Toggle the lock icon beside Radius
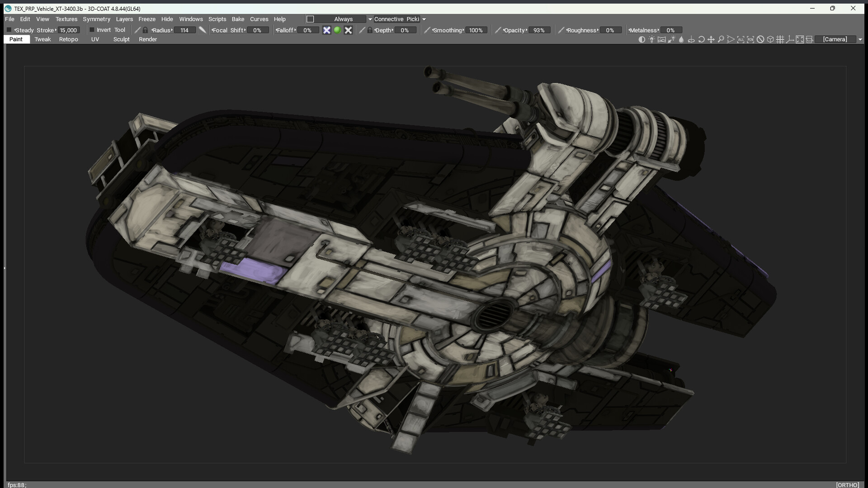This screenshot has width=868, height=488. [145, 30]
